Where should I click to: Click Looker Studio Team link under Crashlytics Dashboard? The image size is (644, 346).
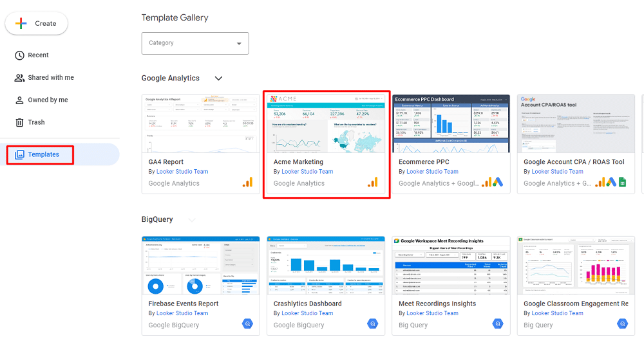pos(307,313)
